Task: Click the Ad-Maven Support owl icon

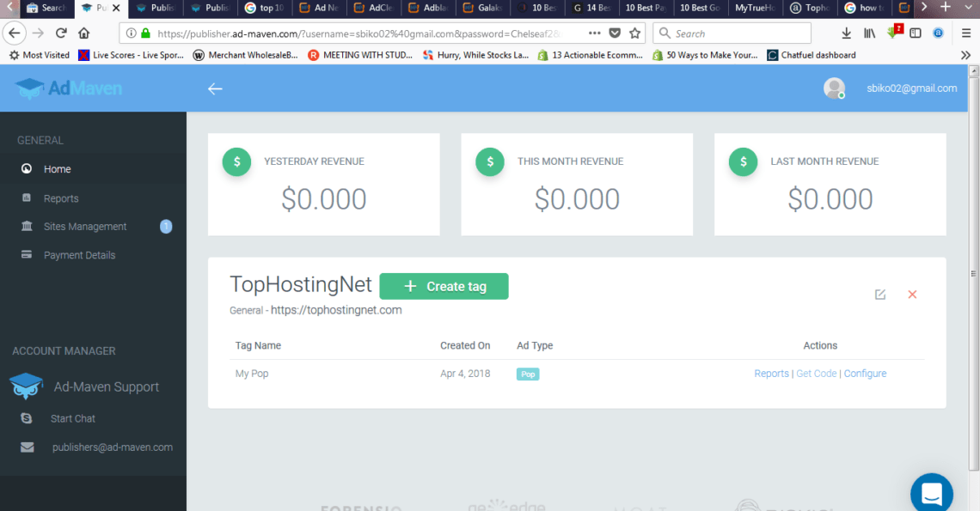Action: tap(26, 386)
